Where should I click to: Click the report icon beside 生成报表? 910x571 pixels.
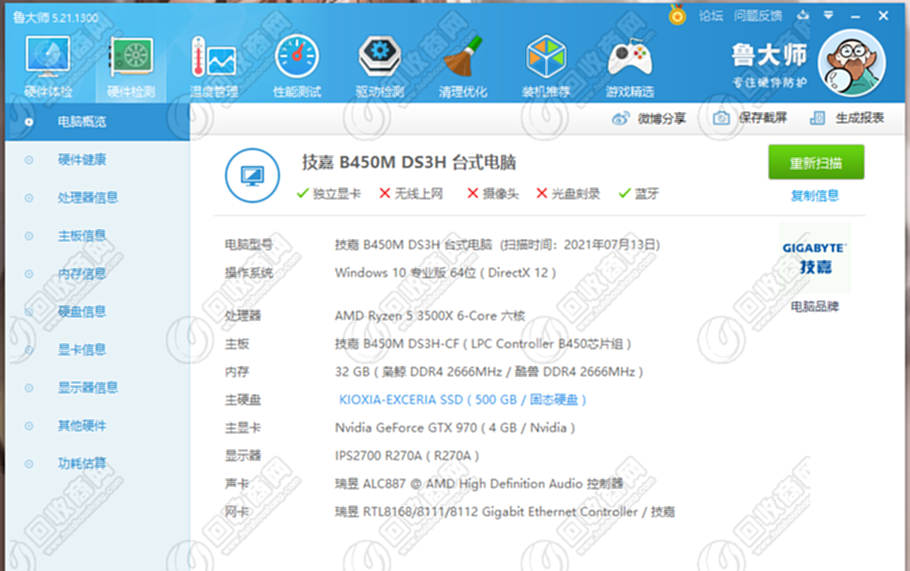pos(817,118)
